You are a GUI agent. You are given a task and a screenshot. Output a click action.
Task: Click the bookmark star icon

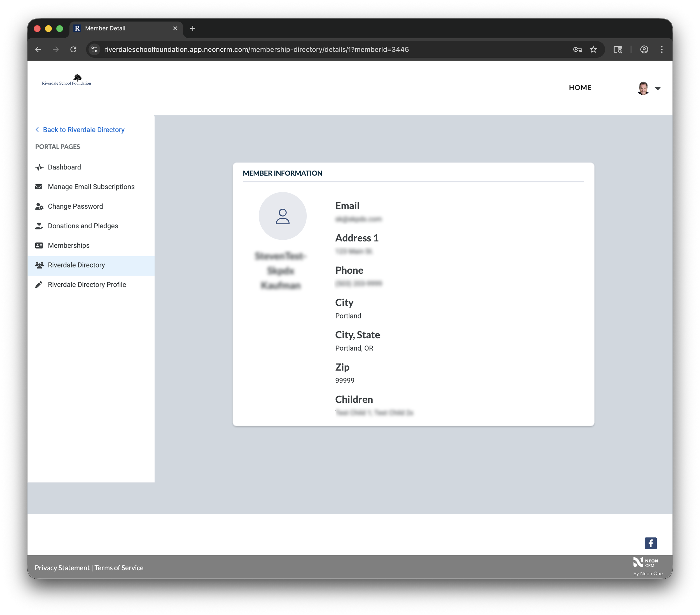pyautogui.click(x=593, y=49)
